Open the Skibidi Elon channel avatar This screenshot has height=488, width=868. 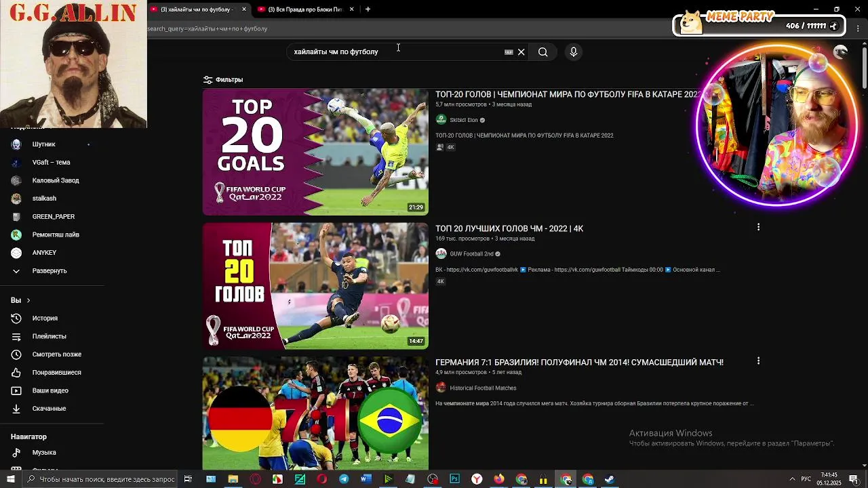(441, 120)
